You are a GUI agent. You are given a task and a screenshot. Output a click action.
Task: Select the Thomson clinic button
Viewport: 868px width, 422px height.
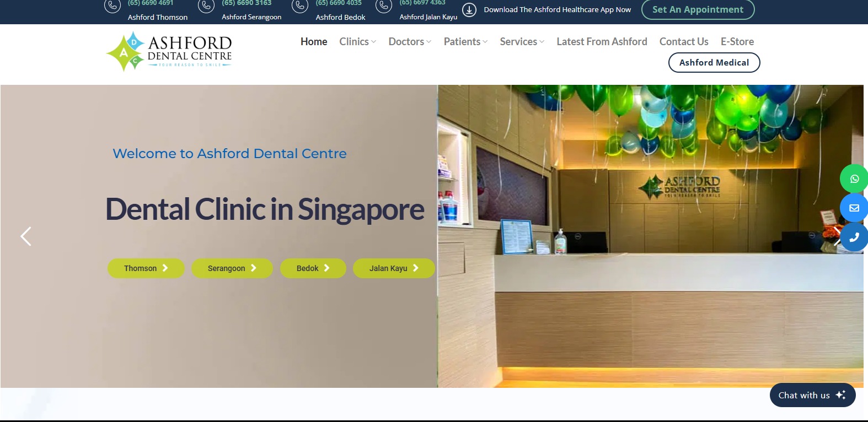pos(146,268)
